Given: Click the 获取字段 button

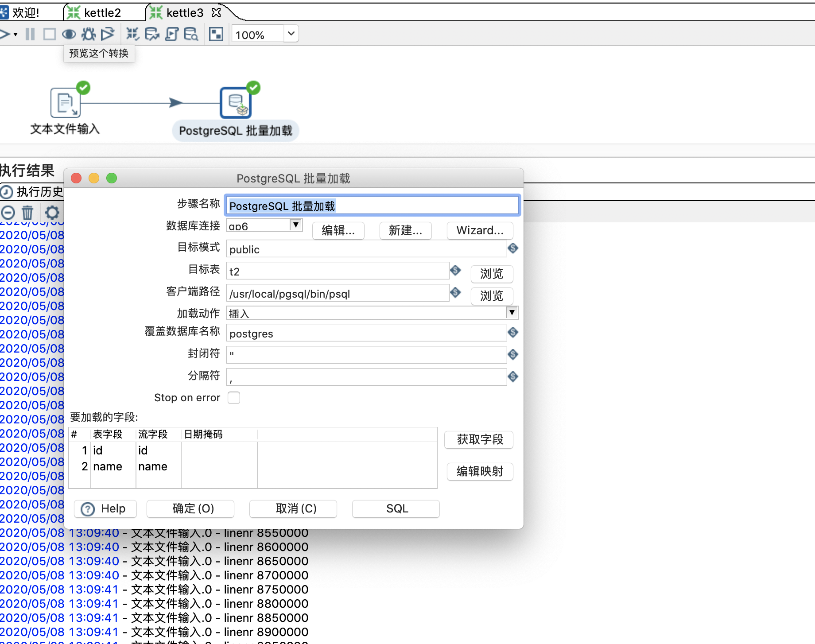Looking at the screenshot, I should pos(480,439).
